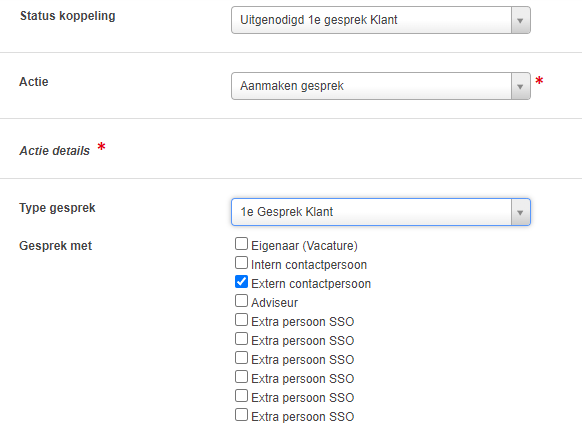Image resolution: width=582 pixels, height=437 pixels.
Task: Check the Eigenaar (Vacature) checkbox
Action: (241, 244)
